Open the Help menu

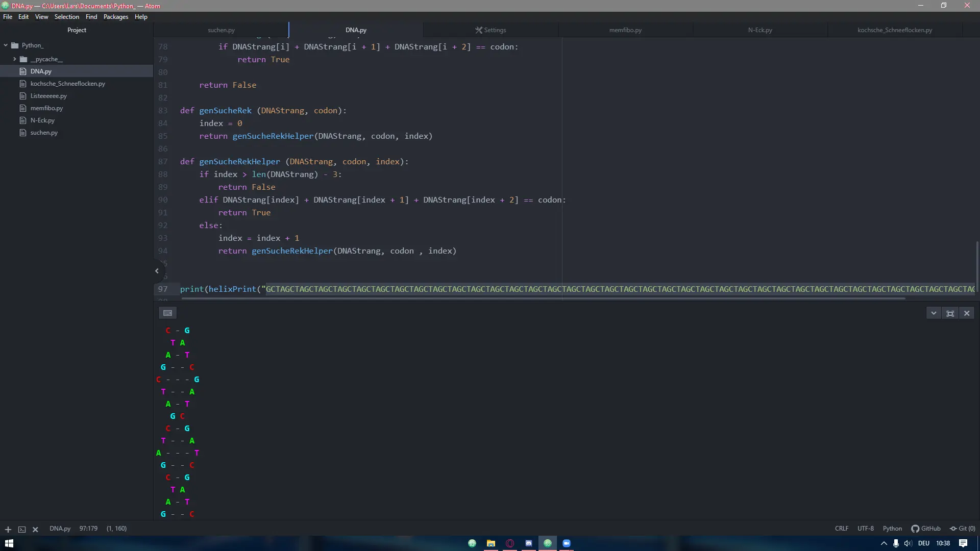pos(141,17)
